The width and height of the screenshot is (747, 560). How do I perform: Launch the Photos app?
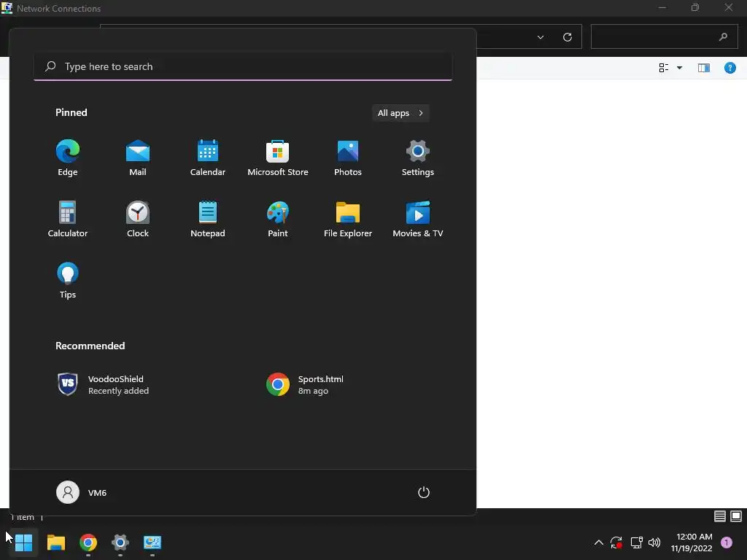pyautogui.click(x=348, y=158)
